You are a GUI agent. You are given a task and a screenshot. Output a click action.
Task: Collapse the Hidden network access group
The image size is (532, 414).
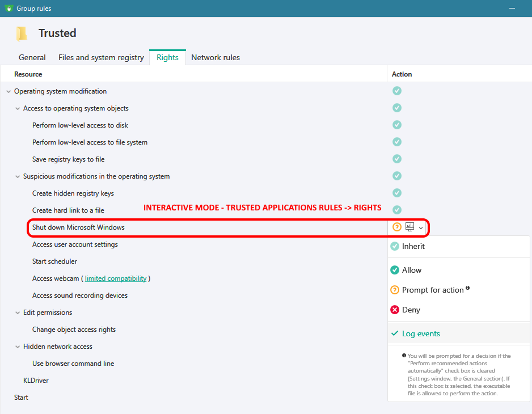click(x=18, y=347)
